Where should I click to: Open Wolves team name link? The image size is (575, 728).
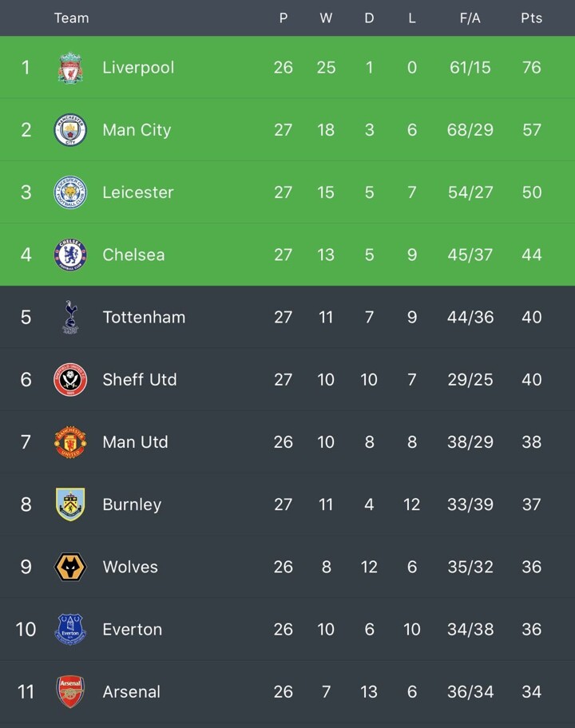[130, 567]
